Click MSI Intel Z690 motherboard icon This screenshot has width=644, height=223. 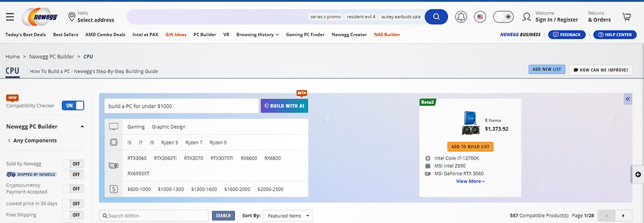[x=428, y=166]
